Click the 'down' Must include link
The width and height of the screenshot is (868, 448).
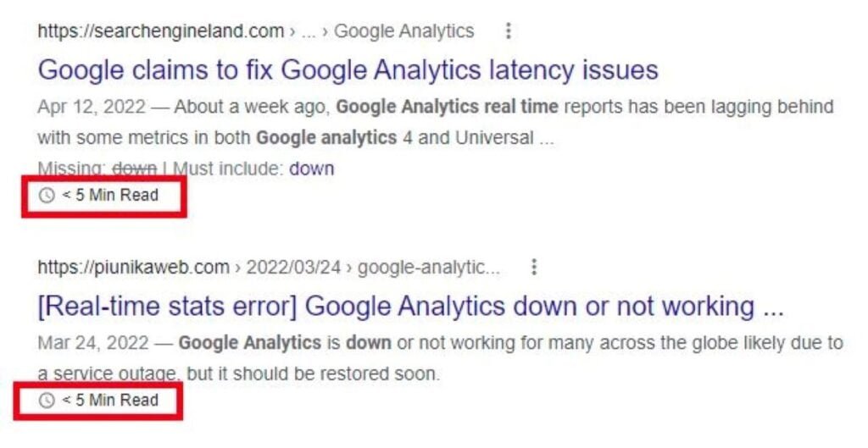pyautogui.click(x=311, y=169)
